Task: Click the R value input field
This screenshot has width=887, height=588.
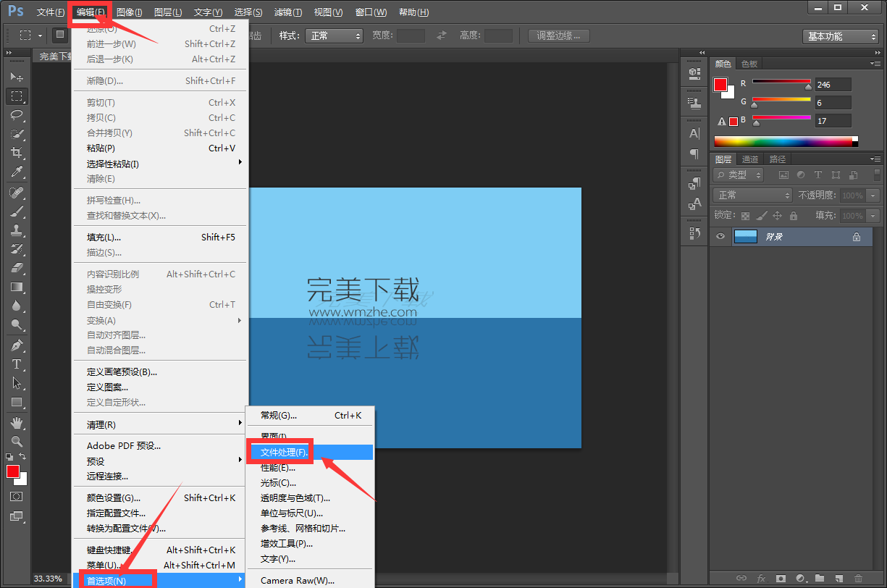Action: (833, 85)
